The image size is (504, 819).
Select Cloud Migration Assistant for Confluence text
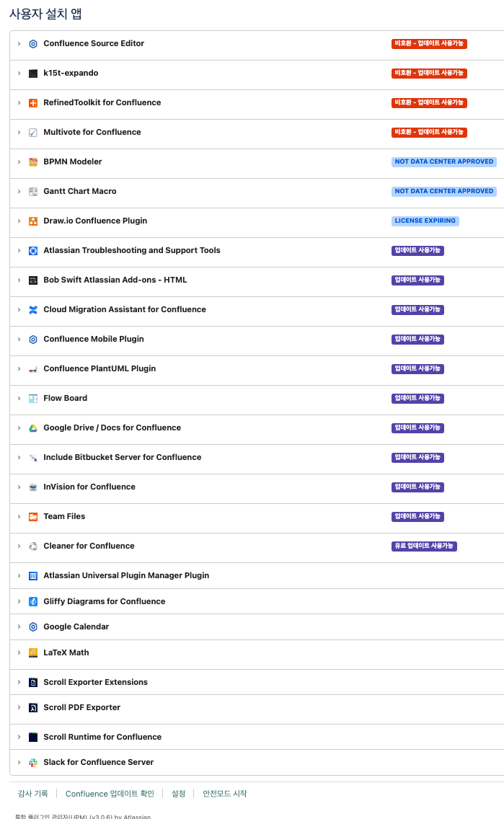tap(125, 309)
